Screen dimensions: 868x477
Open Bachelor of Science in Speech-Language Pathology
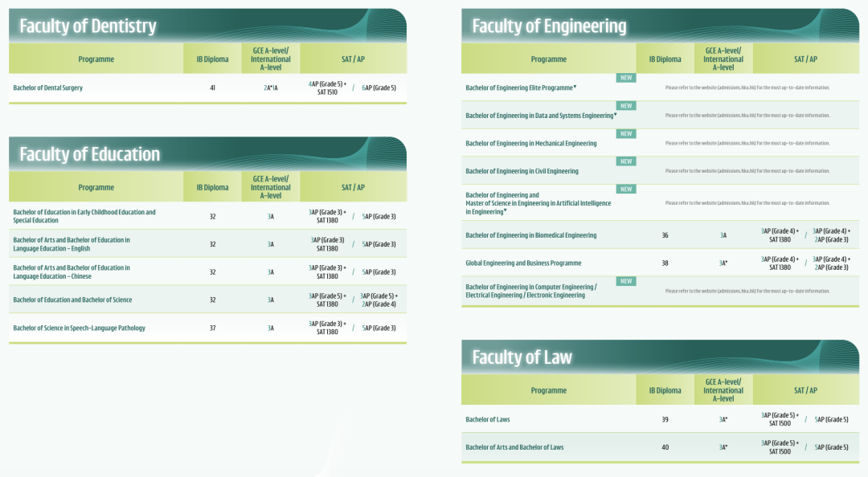(x=79, y=328)
